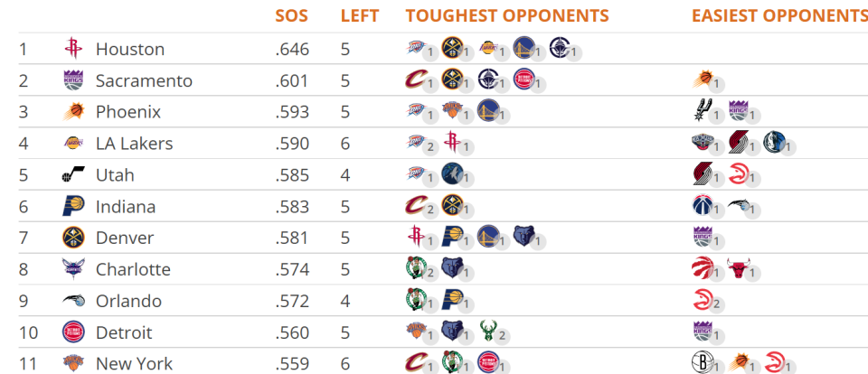Image resolution: width=868 pixels, height=374 pixels.
Task: Sort by the LEFT column header
Action: (360, 15)
